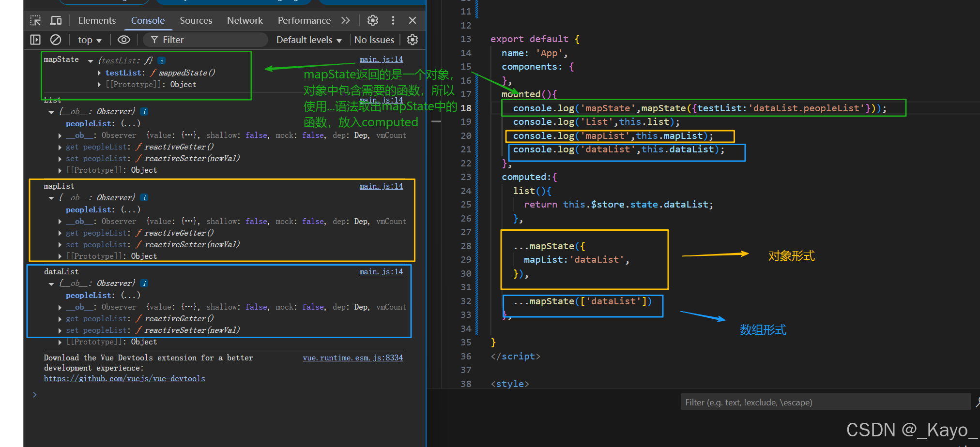
Task: Expand [[Prototype]] Object under mapList
Action: click(x=60, y=256)
